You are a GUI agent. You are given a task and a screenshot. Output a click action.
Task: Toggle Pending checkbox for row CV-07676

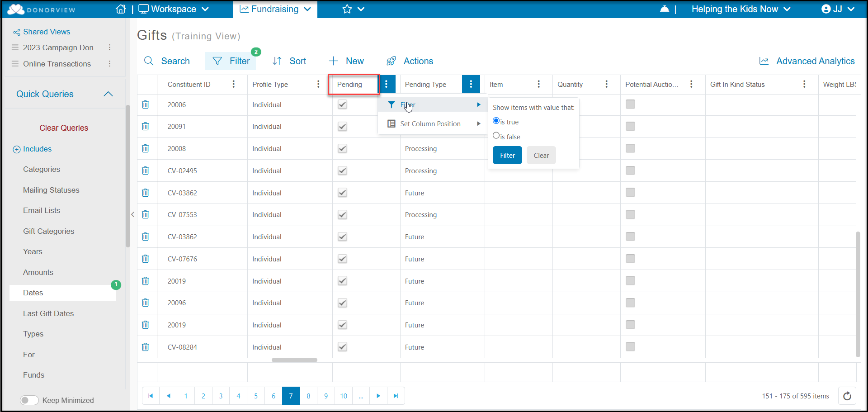tap(343, 259)
